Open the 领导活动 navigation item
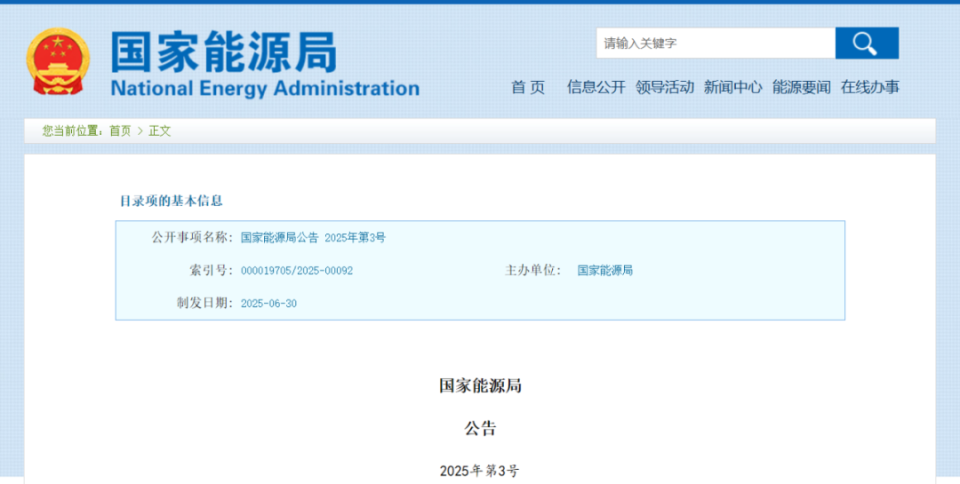This screenshot has height=484, width=960. 664,87
